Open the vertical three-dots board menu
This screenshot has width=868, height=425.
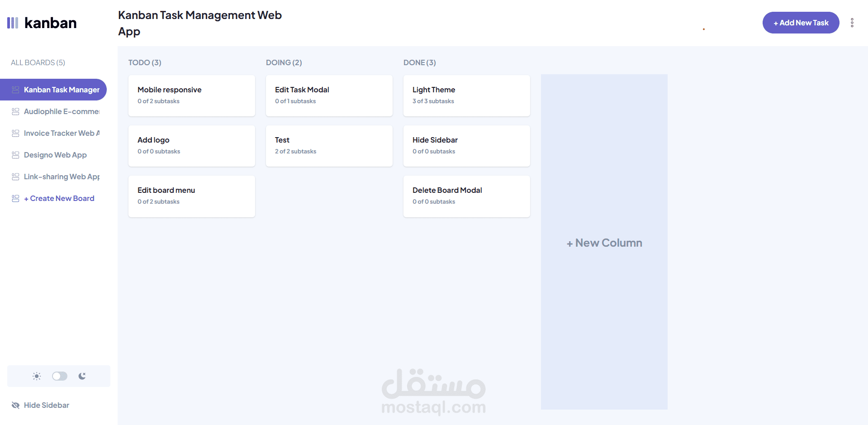click(x=852, y=23)
